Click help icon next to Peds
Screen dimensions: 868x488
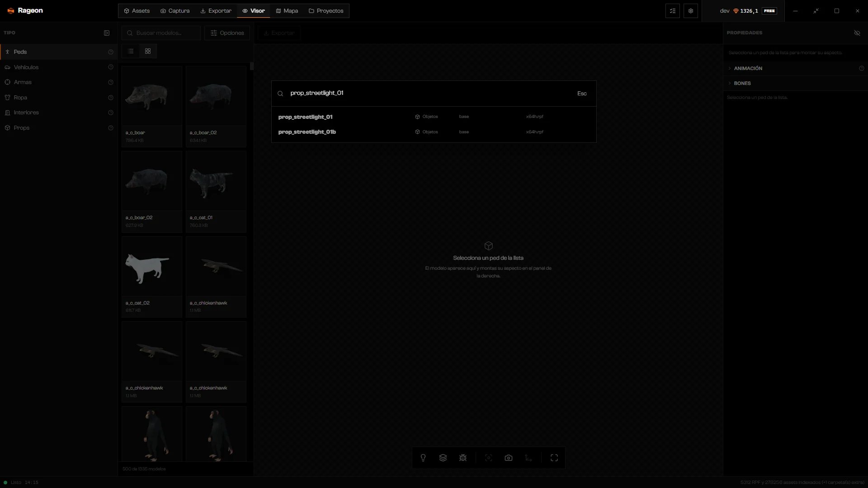111,52
